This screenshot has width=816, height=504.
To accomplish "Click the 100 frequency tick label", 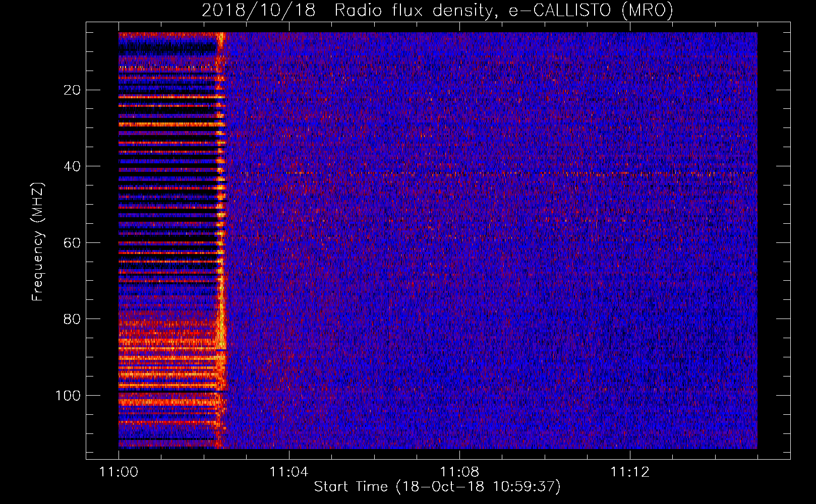I will pos(68,396).
